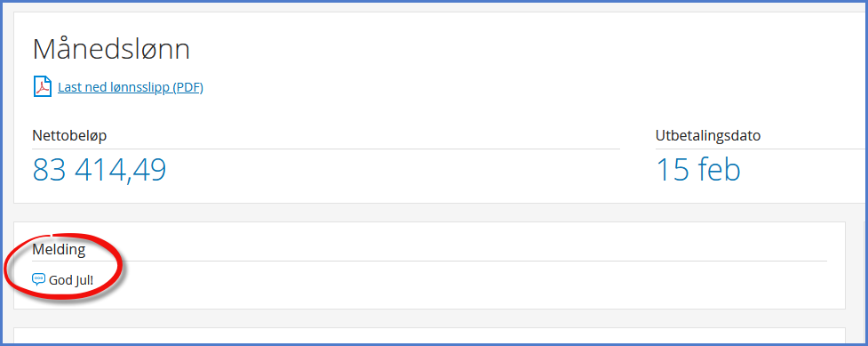
Task: Click the word lønnsslipp in the download link
Action: pos(143,87)
